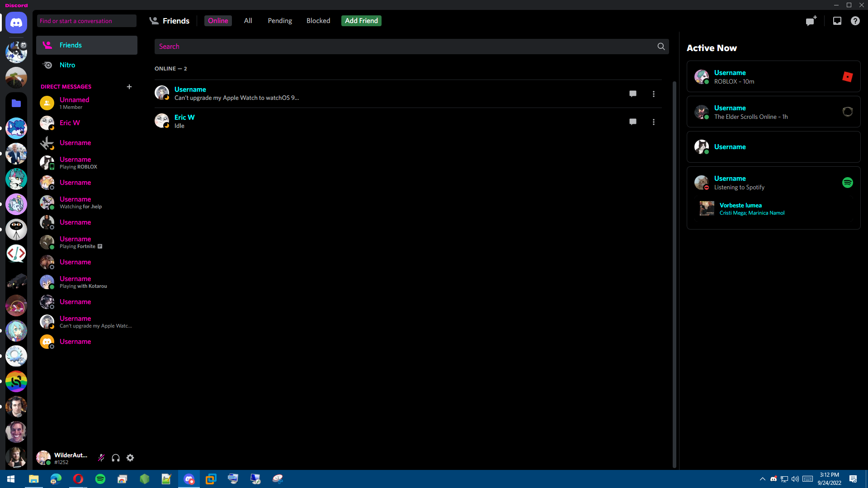
Task: Open the server folder icon
Action: 16,103
